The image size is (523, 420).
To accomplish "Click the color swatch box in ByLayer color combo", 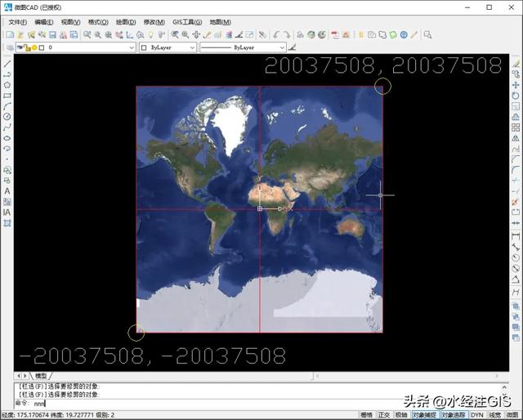I will (144, 47).
